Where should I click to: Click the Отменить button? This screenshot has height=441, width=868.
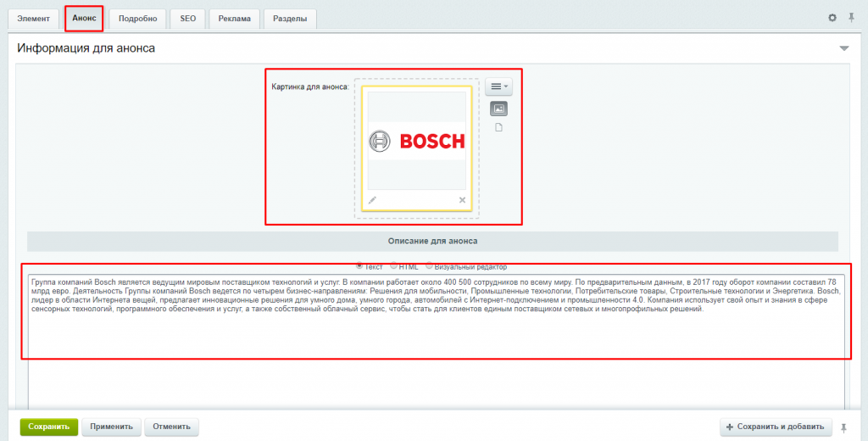click(171, 427)
